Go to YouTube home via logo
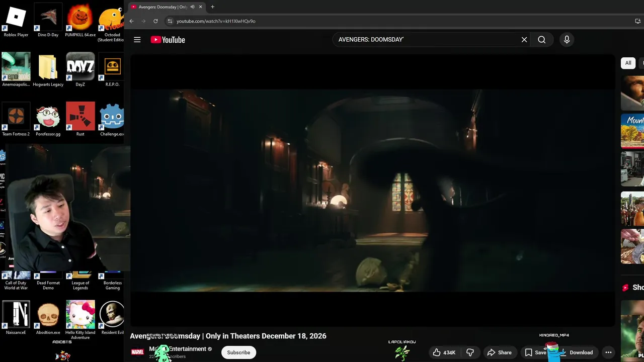Screen dimensions: 644x362 click(x=168, y=40)
